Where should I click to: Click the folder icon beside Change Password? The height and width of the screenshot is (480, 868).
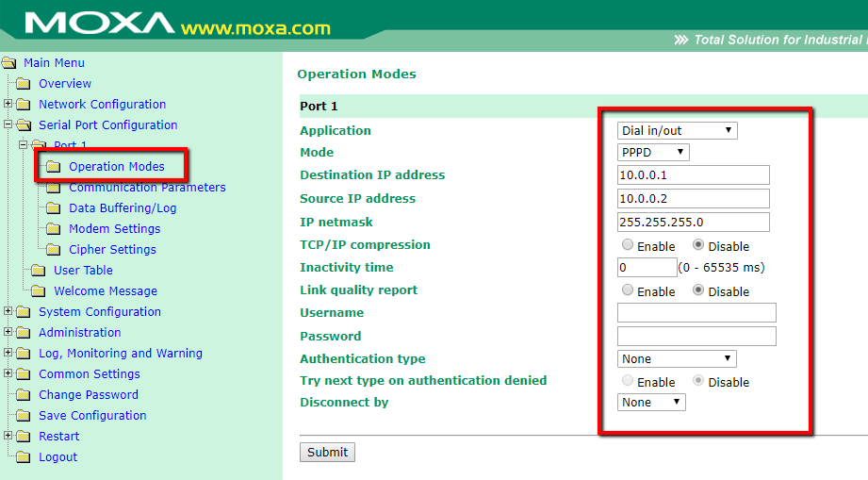click(24, 395)
